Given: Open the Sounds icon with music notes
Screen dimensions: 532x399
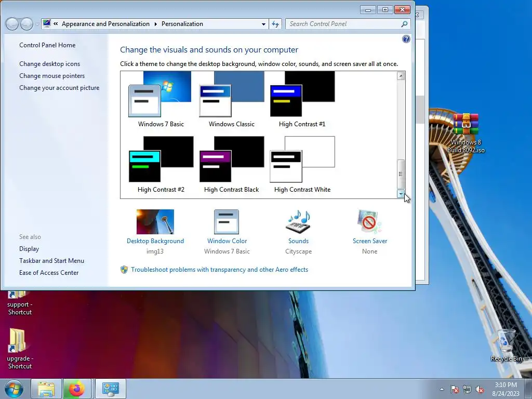Looking at the screenshot, I should pos(298,222).
